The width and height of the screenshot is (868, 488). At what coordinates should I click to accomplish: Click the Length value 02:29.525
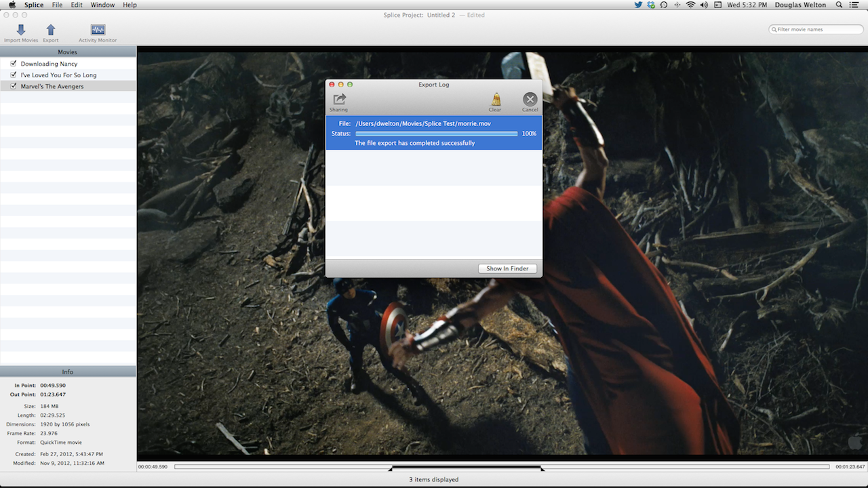point(52,415)
